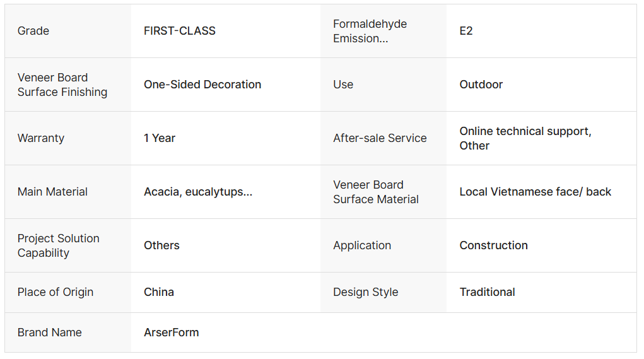Click the ArserForm brand name
This screenshot has width=644, height=359.
172,333
